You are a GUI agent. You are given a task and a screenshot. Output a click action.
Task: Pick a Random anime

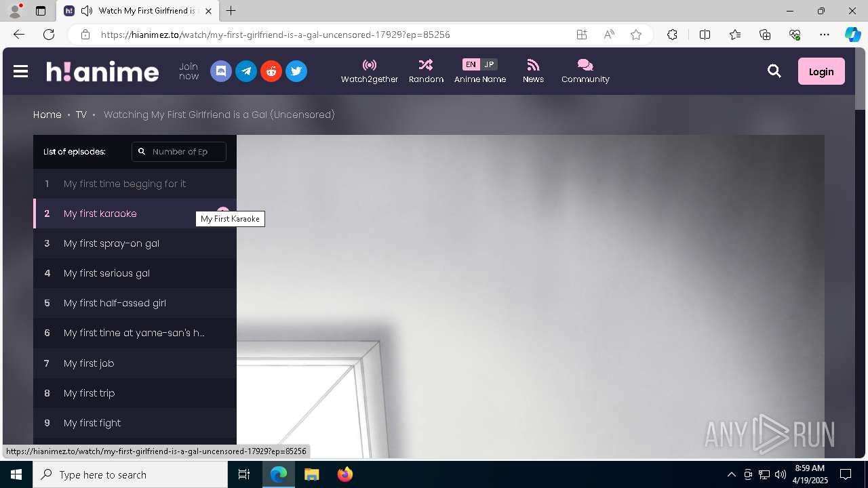click(x=426, y=71)
